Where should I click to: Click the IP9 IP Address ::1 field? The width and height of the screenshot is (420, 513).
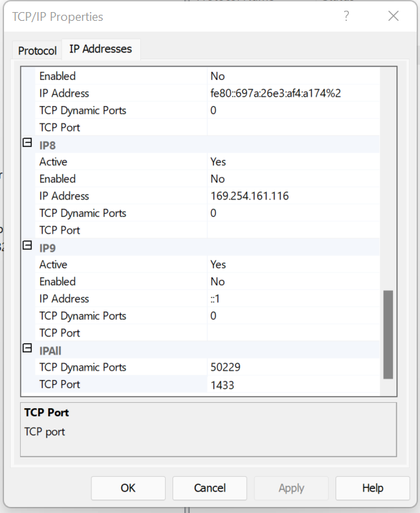(x=293, y=299)
